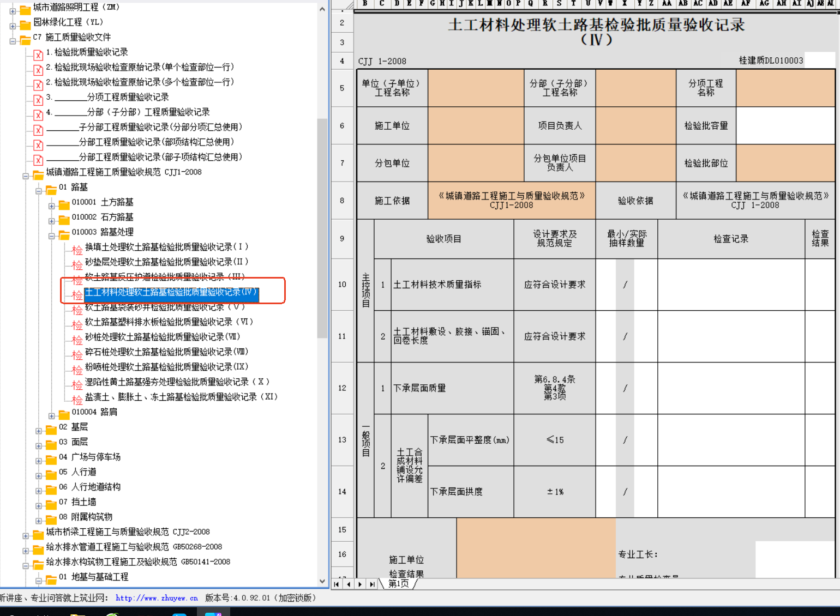Click last-sheet navigation arrow beside 第1页 tab

point(372,584)
